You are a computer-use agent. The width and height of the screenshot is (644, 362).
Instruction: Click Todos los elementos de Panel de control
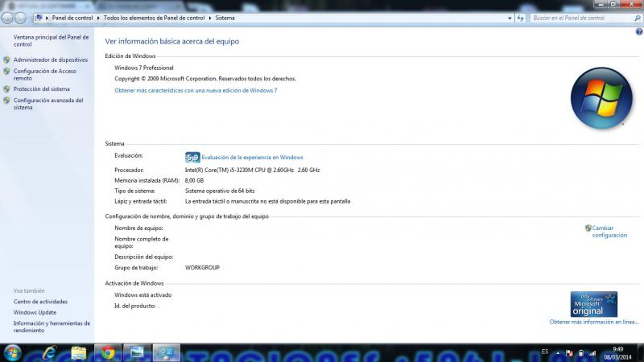click(154, 18)
